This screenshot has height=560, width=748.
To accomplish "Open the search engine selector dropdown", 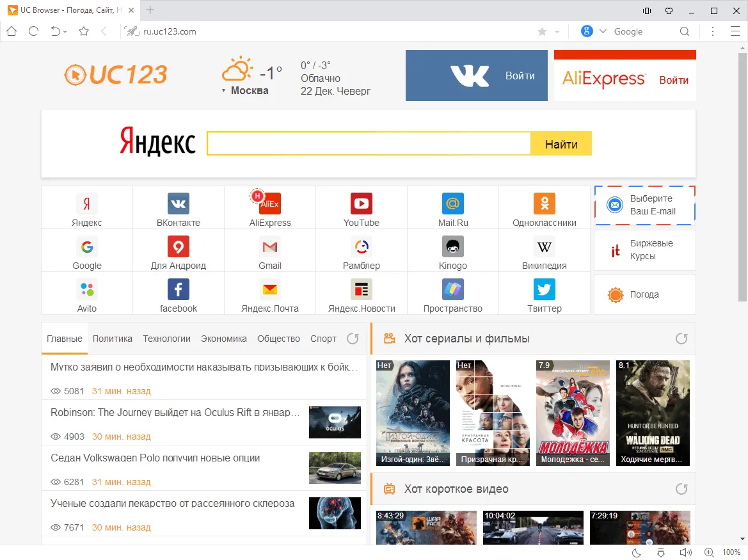I will pyautogui.click(x=603, y=31).
